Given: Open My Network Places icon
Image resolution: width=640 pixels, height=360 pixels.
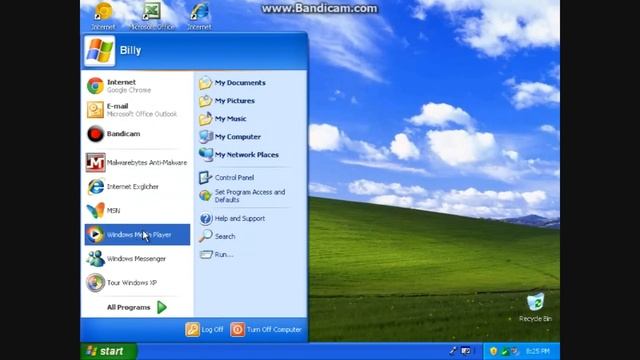Looking at the screenshot, I should click(205, 155).
